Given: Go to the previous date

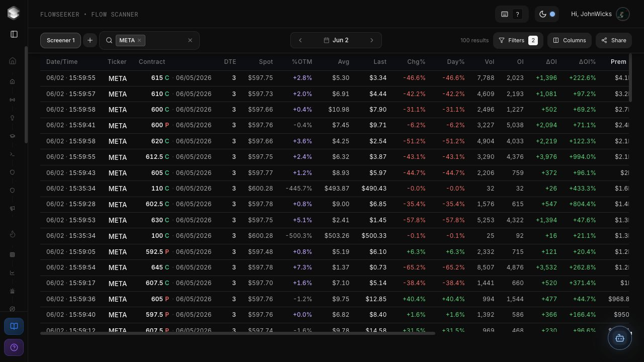Looking at the screenshot, I should 300,40.
